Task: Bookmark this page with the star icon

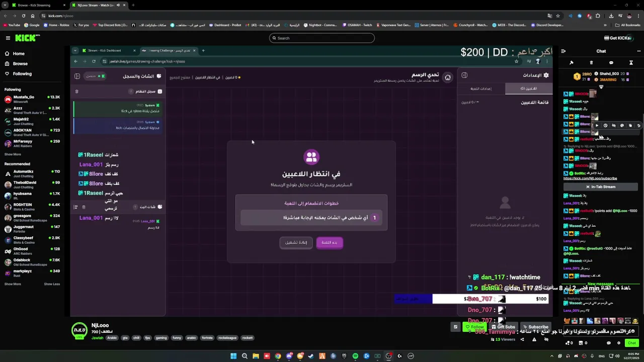Action: [557, 16]
